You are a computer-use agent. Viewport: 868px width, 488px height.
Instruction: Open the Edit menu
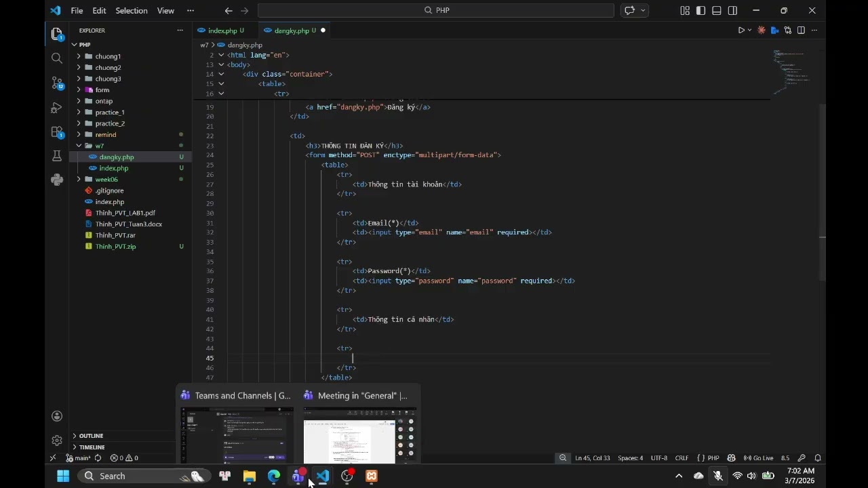(99, 10)
